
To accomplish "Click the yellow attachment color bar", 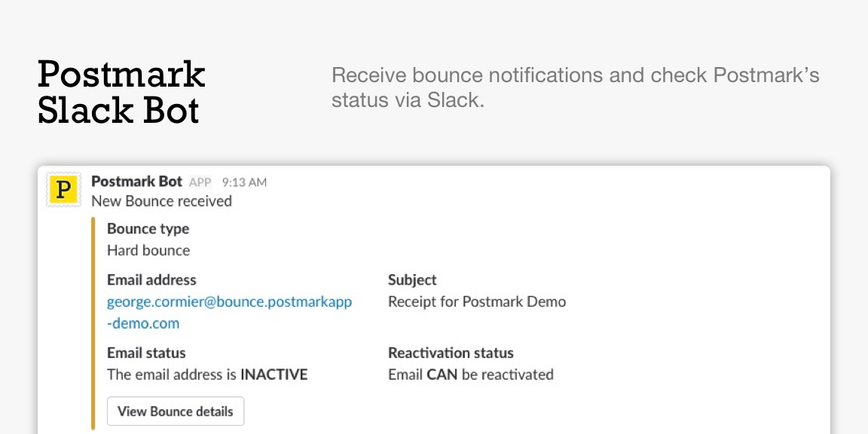I will click(x=93, y=322).
